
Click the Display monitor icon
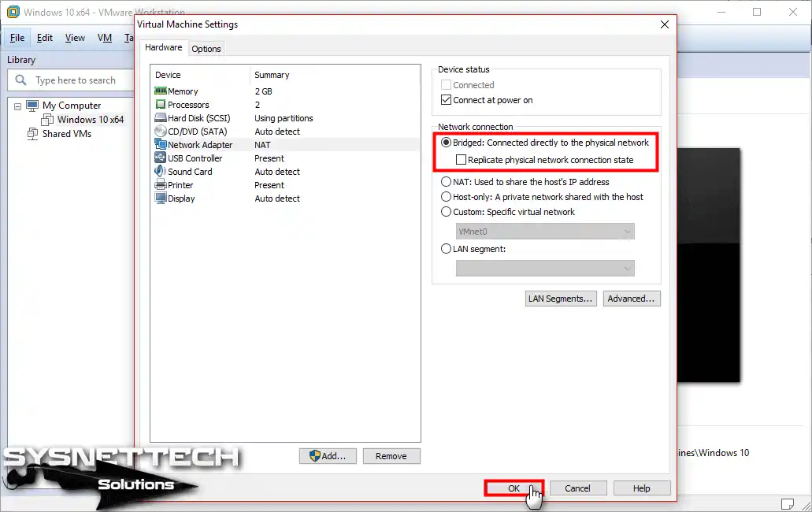click(161, 198)
